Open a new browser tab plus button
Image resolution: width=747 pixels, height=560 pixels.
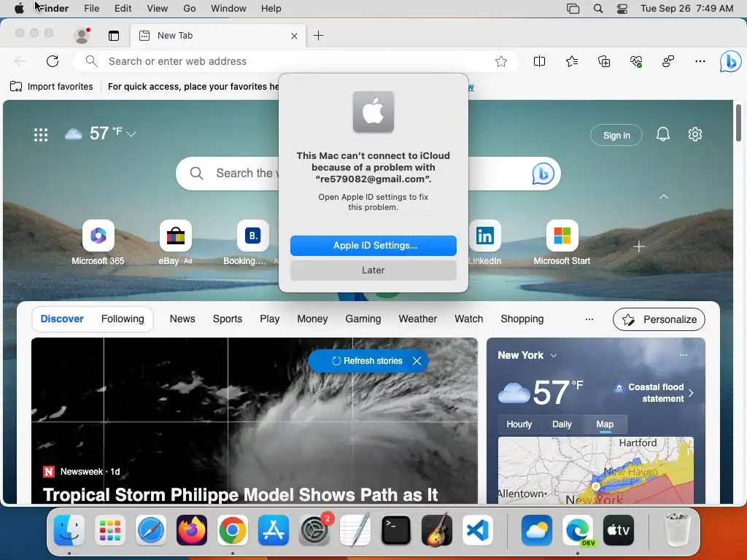[x=318, y=35]
